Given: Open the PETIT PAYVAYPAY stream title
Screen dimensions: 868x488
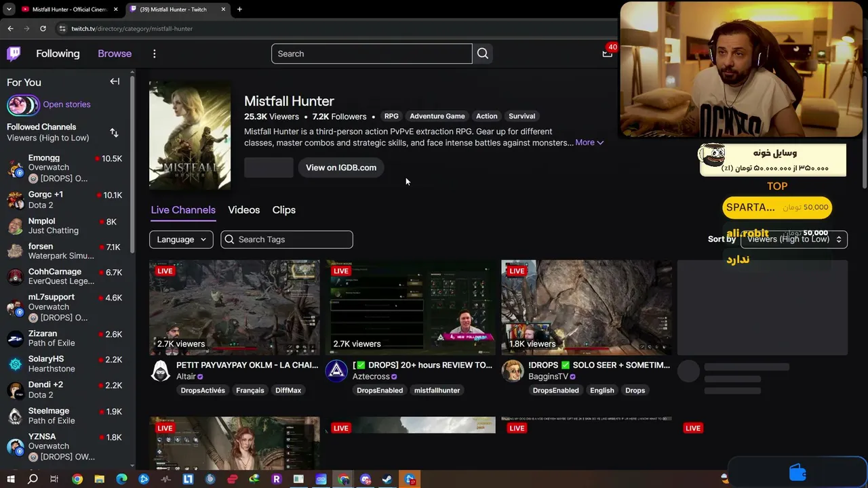Looking at the screenshot, I should pyautogui.click(x=248, y=365).
